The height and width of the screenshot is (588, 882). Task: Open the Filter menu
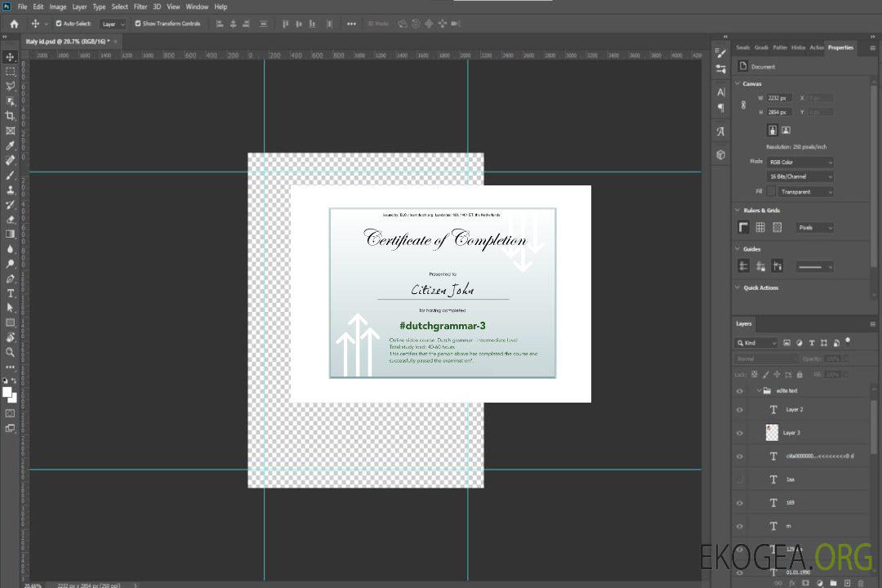tap(140, 7)
